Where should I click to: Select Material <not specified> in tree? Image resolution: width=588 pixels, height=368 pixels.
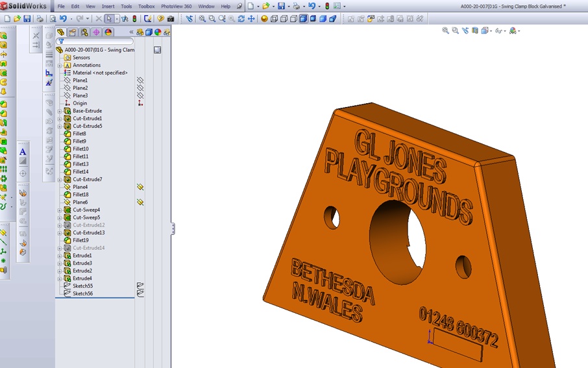click(x=100, y=73)
